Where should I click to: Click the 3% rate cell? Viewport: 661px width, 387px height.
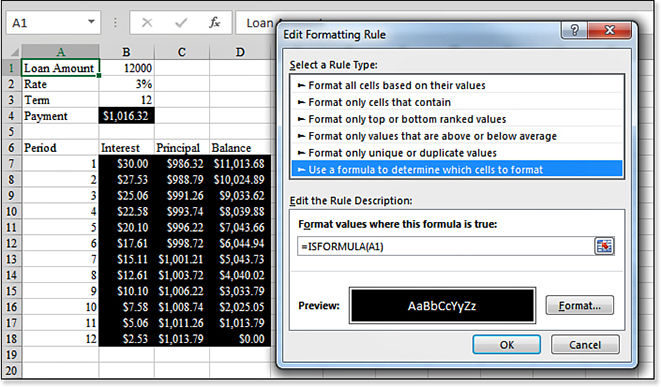click(126, 84)
